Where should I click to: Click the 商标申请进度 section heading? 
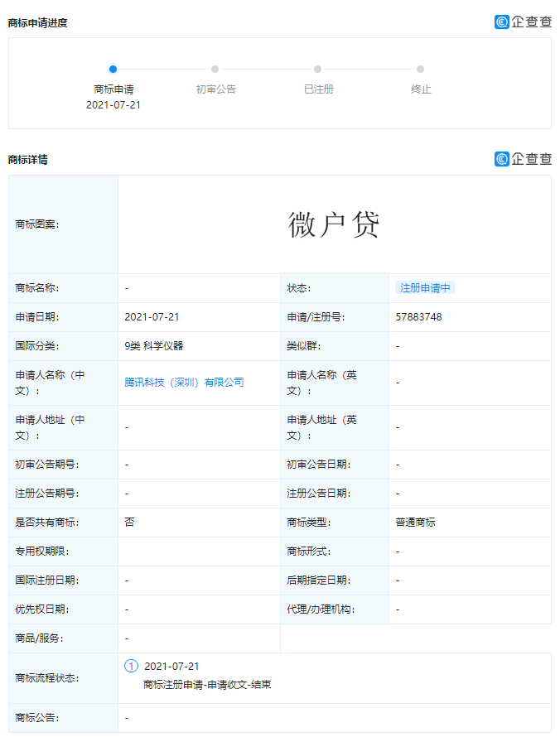click(x=37, y=22)
